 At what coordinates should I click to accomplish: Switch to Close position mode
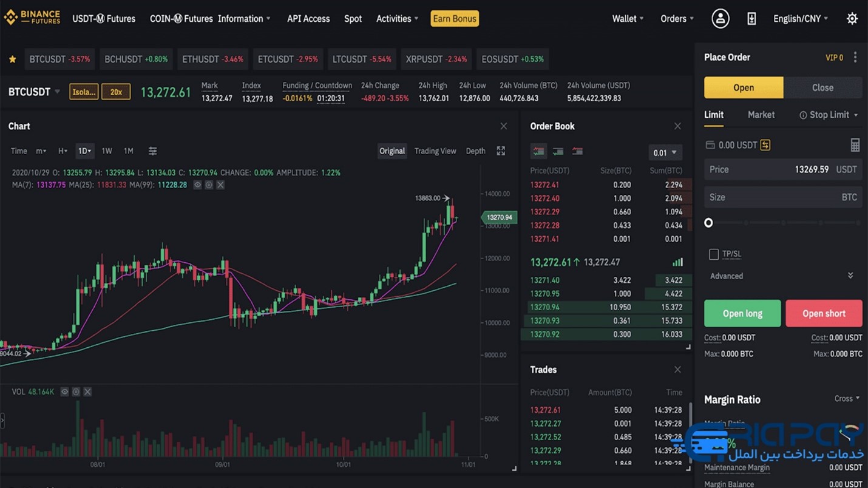coord(822,87)
